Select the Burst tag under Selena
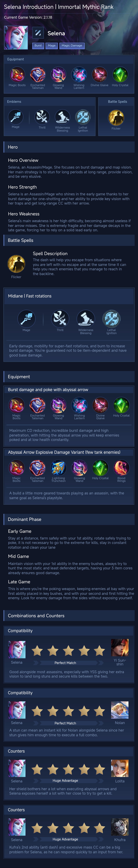Image resolution: width=138 pixels, height=868 pixels. [x=38, y=45]
